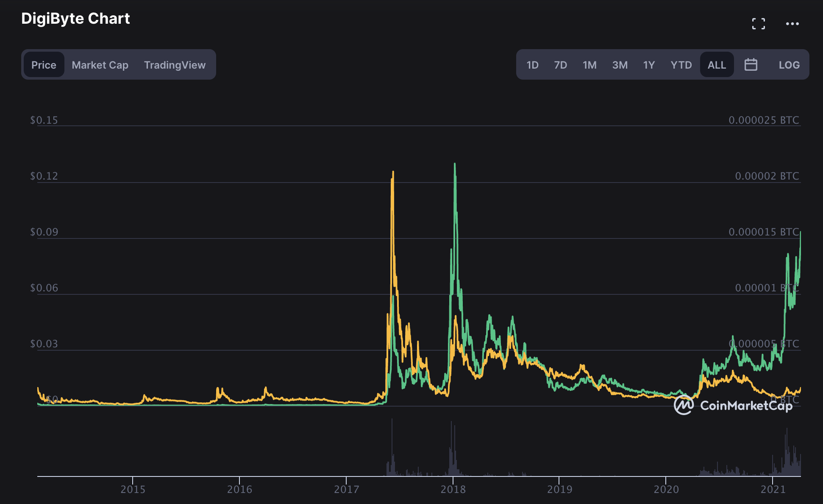
Task: Click the 2020 timeline marker
Action: tap(666, 490)
